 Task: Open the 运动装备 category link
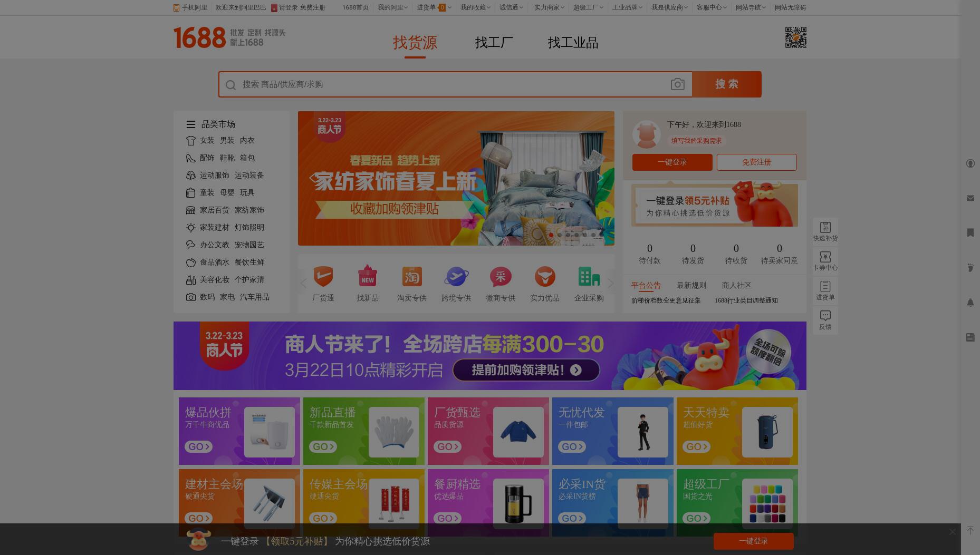(249, 176)
